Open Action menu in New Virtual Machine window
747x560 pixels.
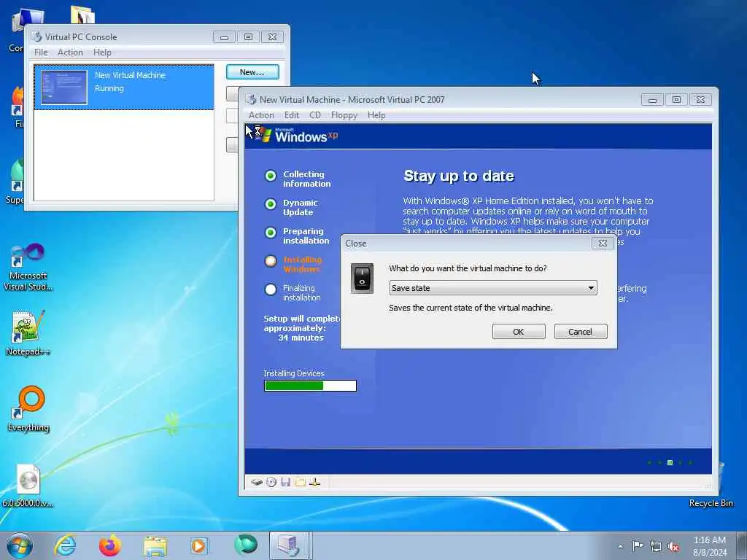(261, 115)
